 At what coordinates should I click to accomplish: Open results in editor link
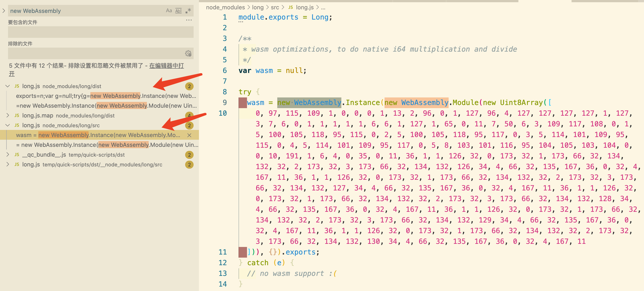pos(166,66)
